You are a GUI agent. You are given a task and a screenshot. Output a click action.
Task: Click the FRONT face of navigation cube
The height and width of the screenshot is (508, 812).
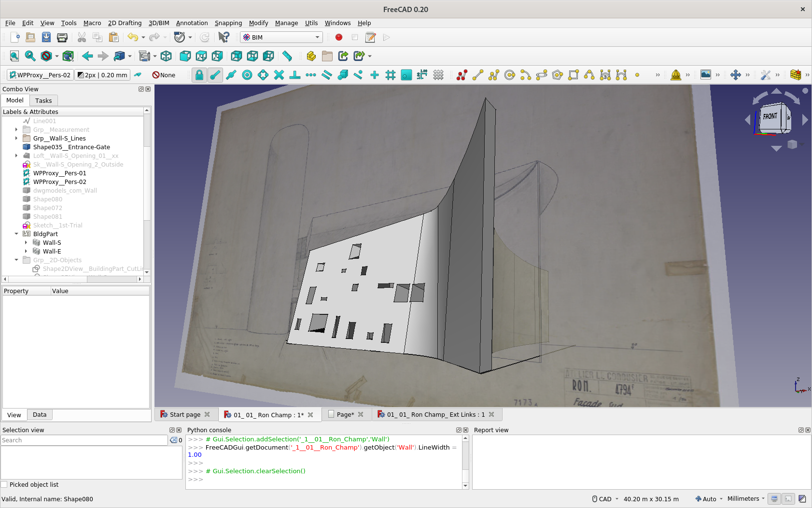click(770, 116)
